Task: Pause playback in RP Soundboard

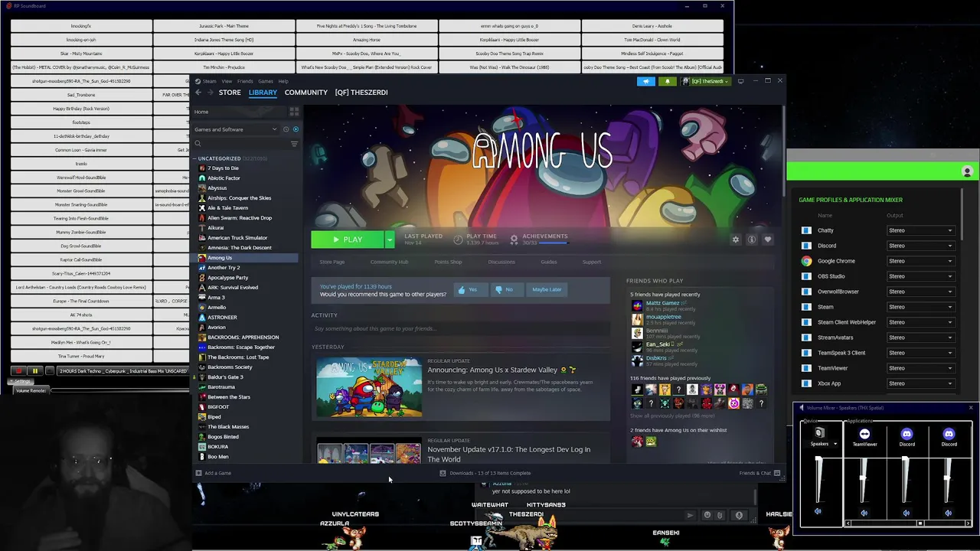Action: pos(34,371)
